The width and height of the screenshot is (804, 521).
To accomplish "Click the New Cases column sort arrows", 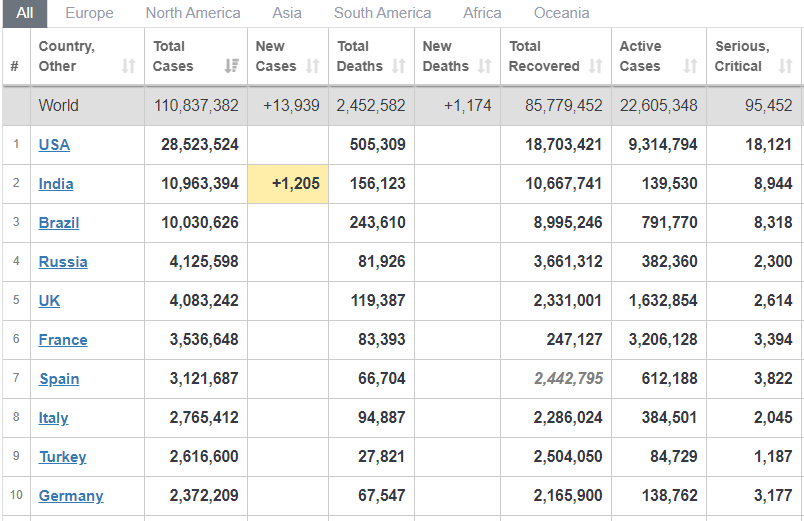I will (312, 67).
